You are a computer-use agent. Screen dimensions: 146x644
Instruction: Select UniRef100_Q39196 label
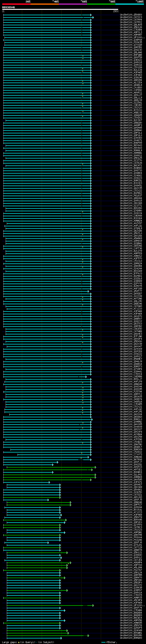click(x=131, y=77)
